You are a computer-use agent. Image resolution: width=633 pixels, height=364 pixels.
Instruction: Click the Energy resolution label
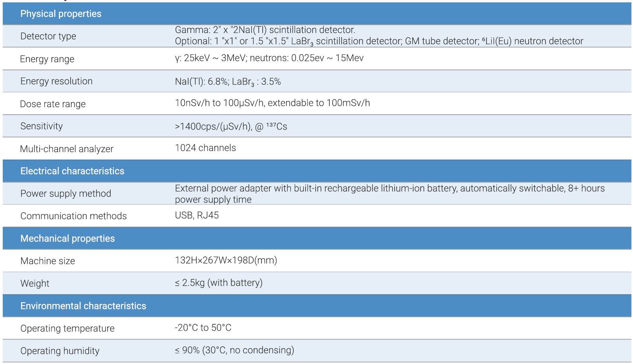57,81
